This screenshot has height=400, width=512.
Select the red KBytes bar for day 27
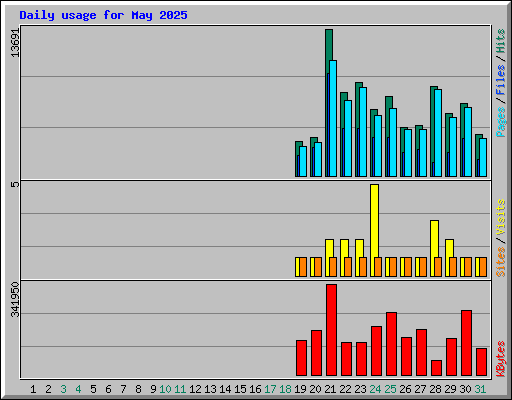point(421,353)
